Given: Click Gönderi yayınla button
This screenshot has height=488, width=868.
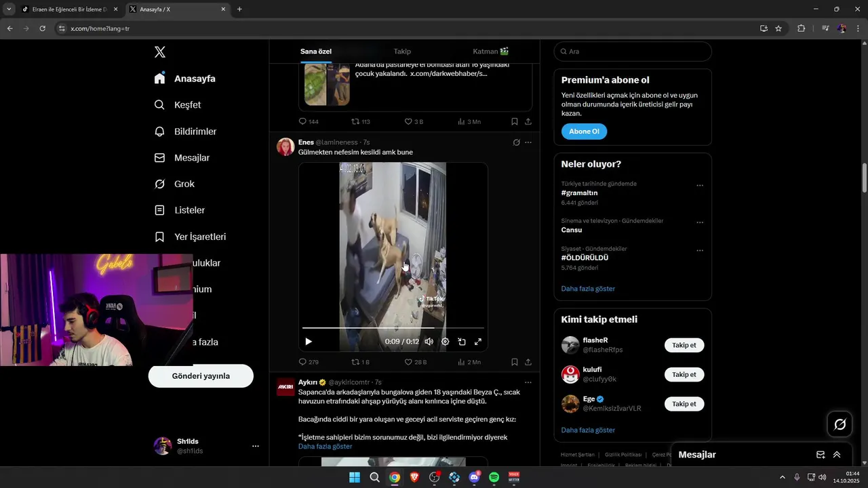Looking at the screenshot, I should click(201, 376).
